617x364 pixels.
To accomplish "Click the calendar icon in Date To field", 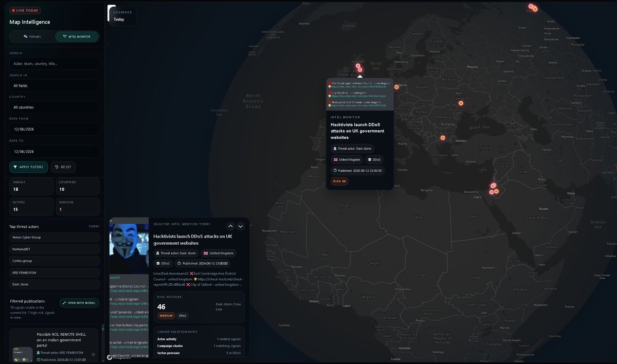I will coord(93,152).
